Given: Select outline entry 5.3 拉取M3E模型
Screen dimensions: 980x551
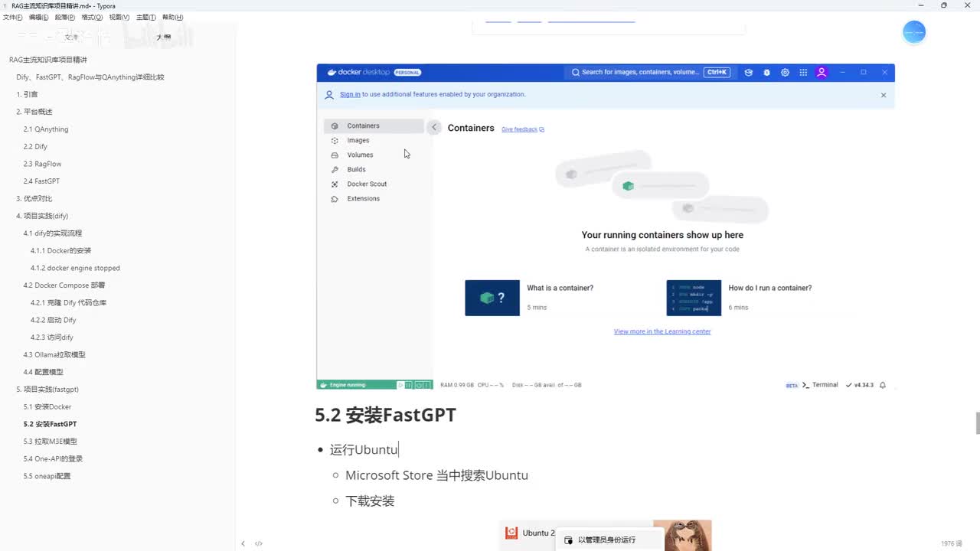Looking at the screenshot, I should click(50, 442).
